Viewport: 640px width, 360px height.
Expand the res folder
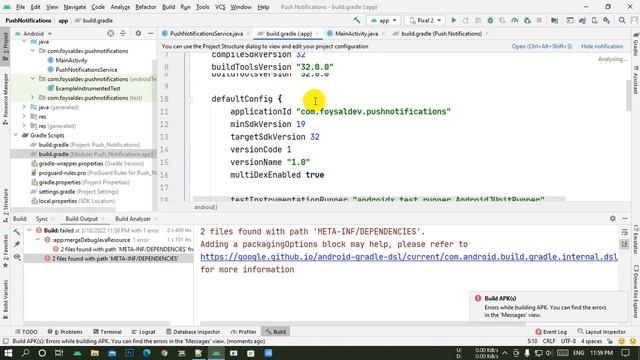pyautogui.click(x=24, y=117)
